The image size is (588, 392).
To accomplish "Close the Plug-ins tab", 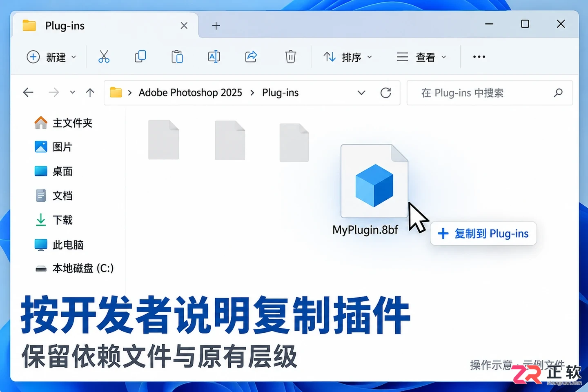I will (x=184, y=26).
